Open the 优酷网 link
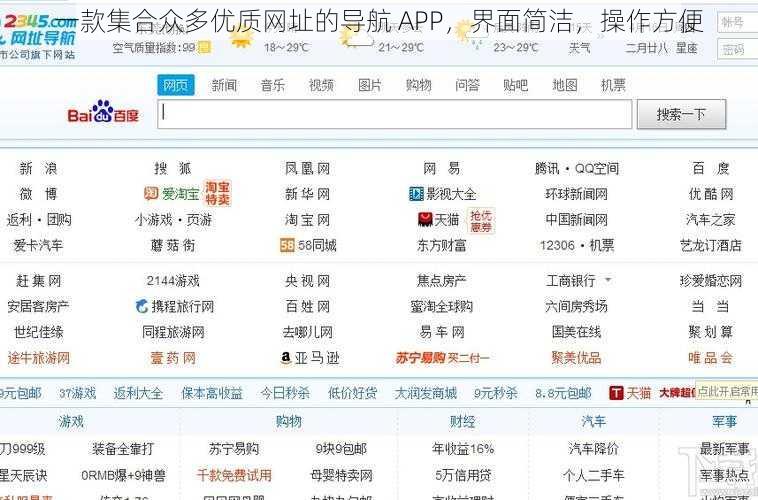Screen dimensions: 758x500 coord(711,194)
